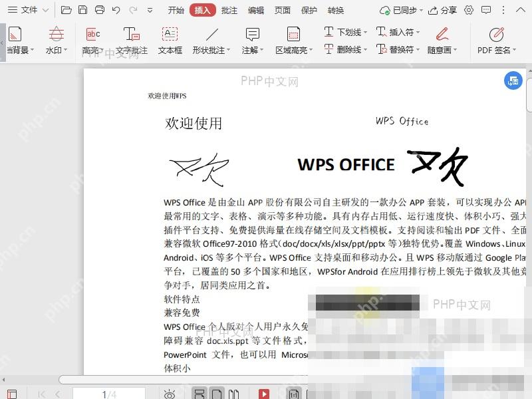Image resolution: width=532 pixels, height=399 pixels.
Task: Open the hamburger 文件 menu icon
Action: tap(13, 10)
